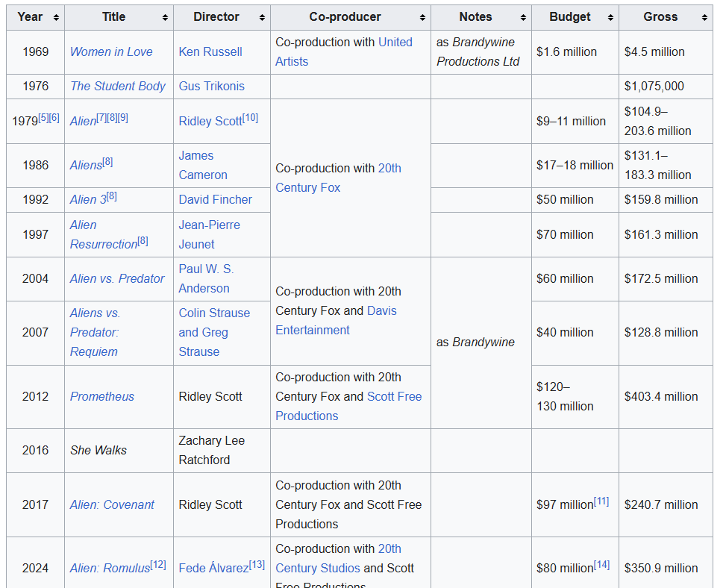Select 'Zachary Lee Ratchford' director text

click(x=212, y=451)
